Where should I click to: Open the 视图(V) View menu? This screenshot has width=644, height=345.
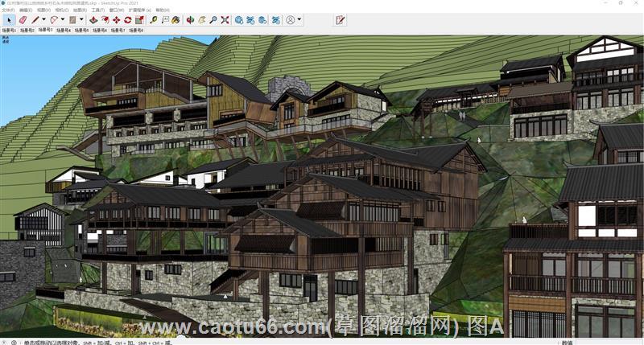point(43,10)
